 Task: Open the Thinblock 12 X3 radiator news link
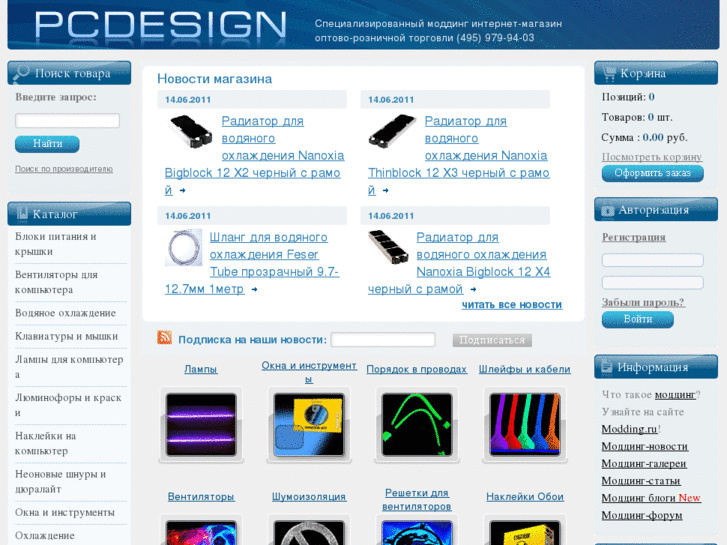459,155
